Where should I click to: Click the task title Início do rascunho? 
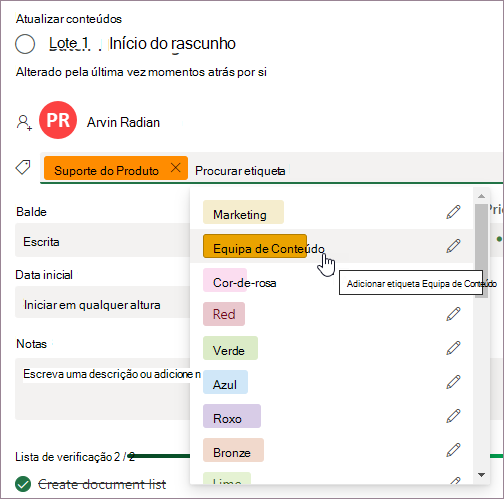point(172,43)
